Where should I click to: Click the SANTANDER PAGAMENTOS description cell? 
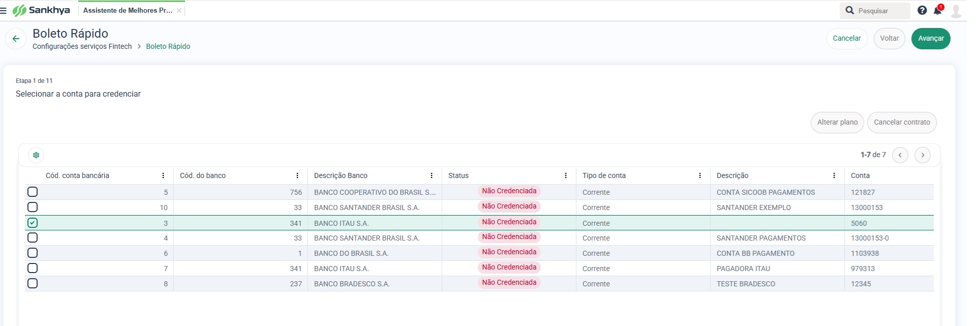click(777, 238)
